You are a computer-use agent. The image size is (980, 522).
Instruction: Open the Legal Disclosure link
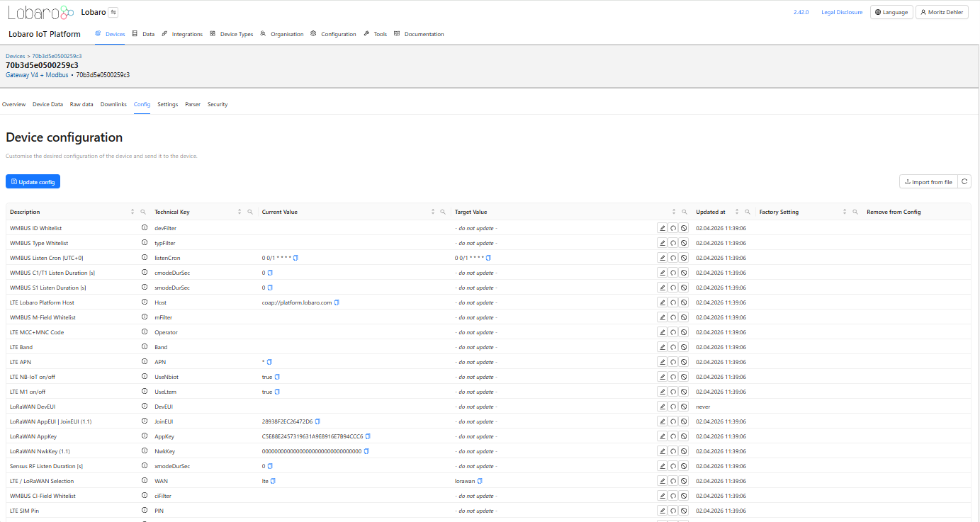click(842, 12)
